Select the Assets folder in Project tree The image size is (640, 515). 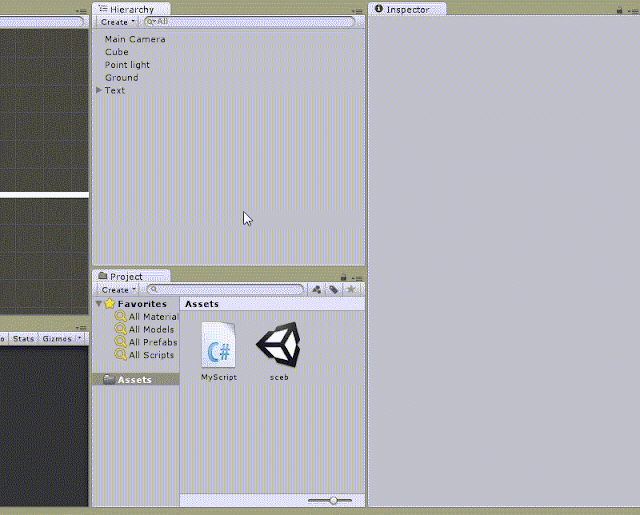pyautogui.click(x=136, y=379)
